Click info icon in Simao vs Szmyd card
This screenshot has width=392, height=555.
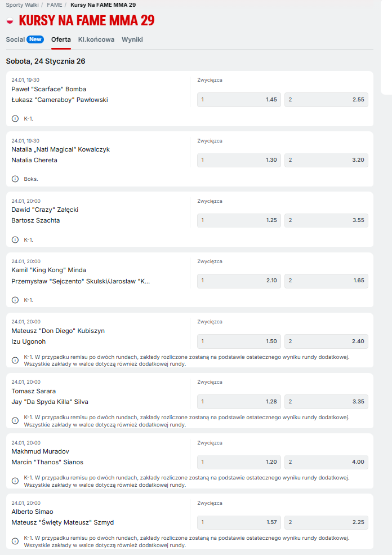(15, 541)
